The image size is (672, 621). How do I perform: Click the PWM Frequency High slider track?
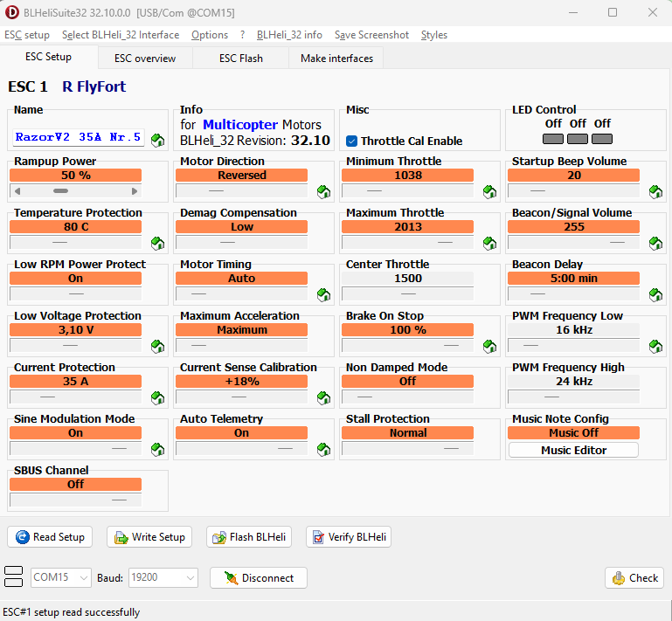[573, 397]
